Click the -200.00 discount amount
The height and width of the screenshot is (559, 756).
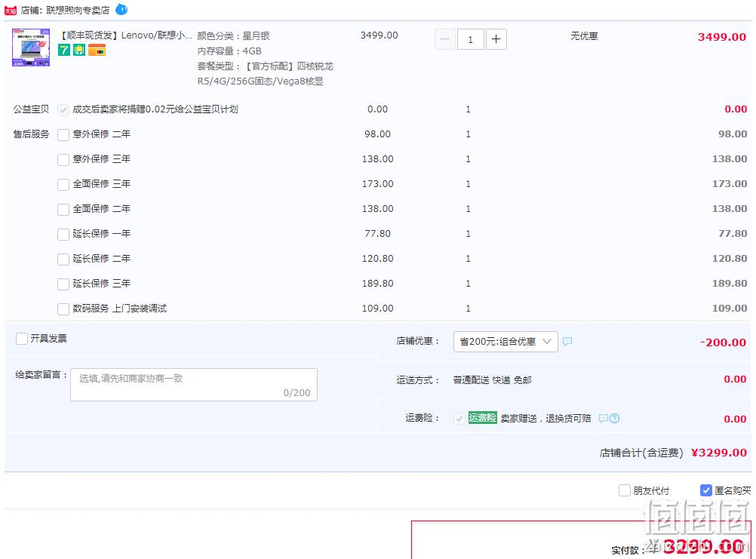pyautogui.click(x=724, y=342)
